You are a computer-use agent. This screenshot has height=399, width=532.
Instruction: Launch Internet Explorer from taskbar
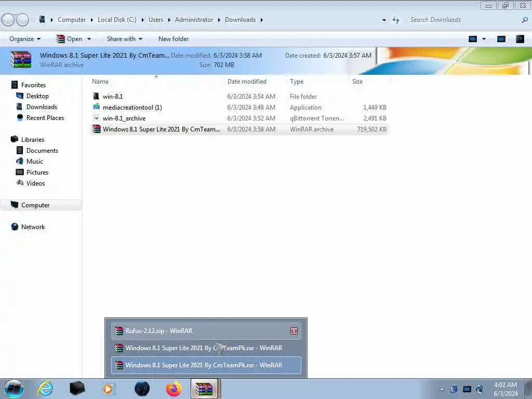point(45,389)
